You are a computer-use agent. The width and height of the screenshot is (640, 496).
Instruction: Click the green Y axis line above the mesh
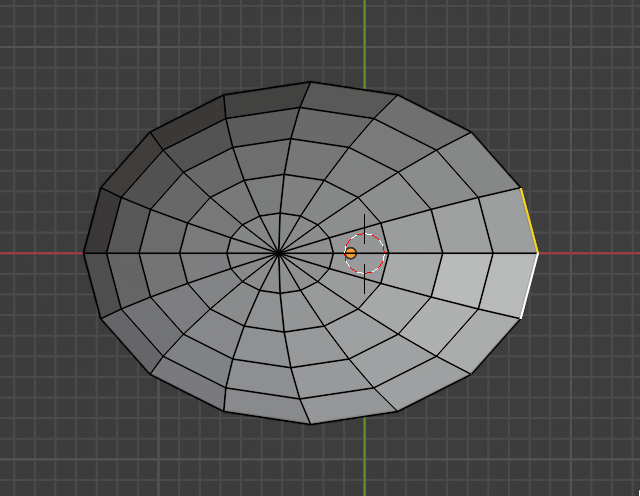point(365,40)
